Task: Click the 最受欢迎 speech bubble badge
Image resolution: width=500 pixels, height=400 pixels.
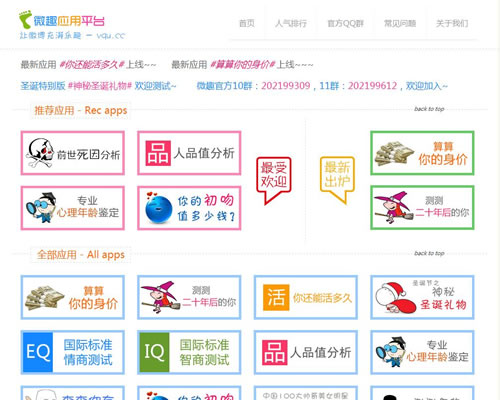Action: pos(274,180)
